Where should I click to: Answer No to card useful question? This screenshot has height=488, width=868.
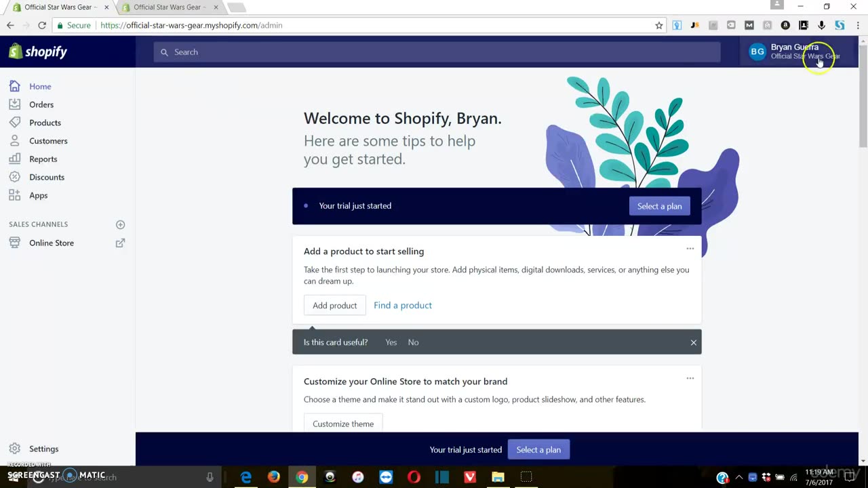pyautogui.click(x=414, y=342)
